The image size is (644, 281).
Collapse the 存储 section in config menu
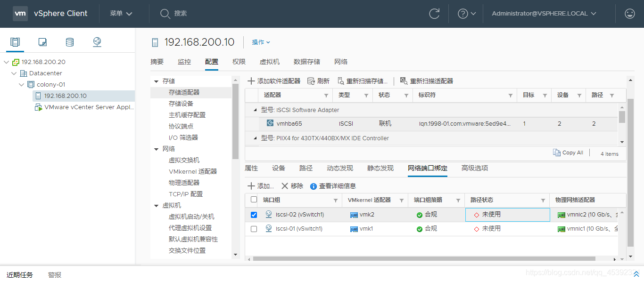tap(156, 81)
